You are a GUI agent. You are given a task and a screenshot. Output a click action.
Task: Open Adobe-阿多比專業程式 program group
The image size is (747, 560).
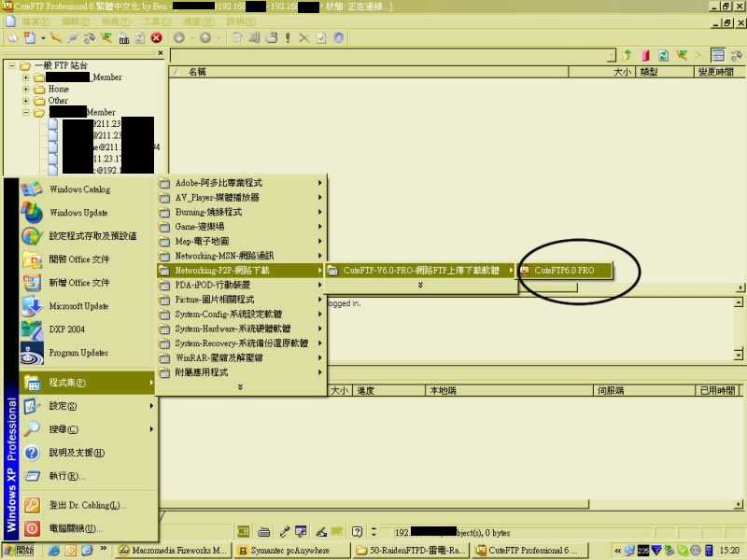241,183
